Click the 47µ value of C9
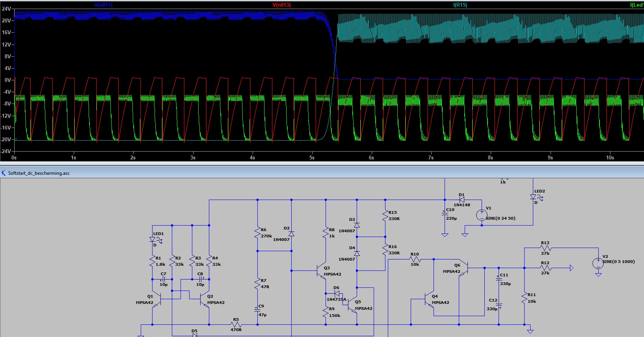 tap(262, 315)
